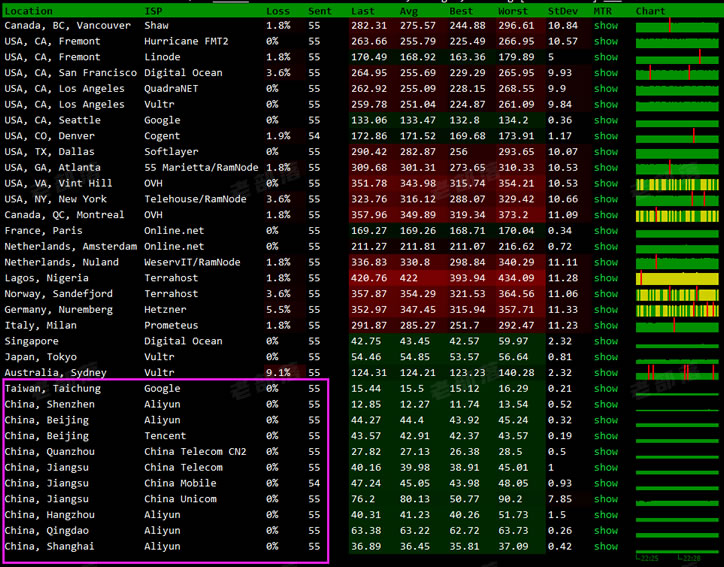The height and width of the screenshot is (567, 724).
Task: Select the China Telecom CN2 ISP cell
Action: pyautogui.click(x=195, y=452)
